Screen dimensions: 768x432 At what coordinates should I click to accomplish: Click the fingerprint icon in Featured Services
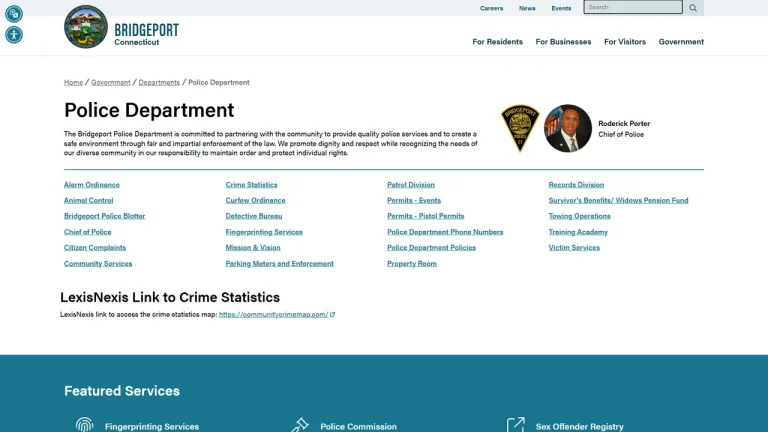(x=84, y=425)
